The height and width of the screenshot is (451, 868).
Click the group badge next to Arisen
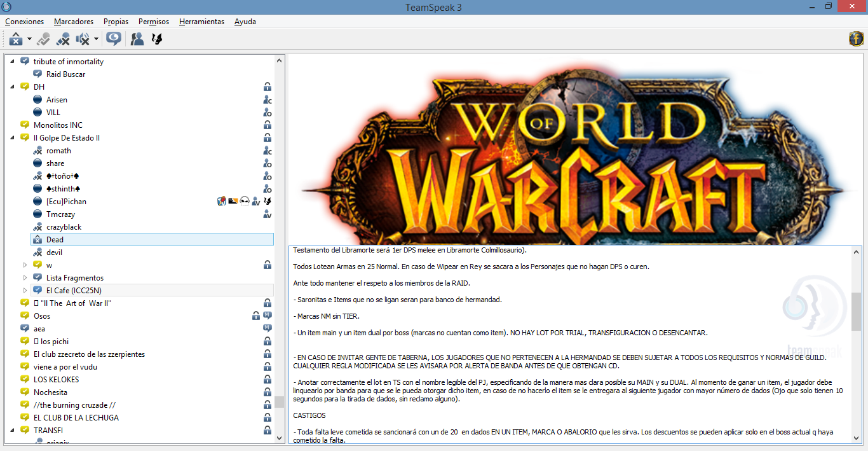[x=268, y=100]
